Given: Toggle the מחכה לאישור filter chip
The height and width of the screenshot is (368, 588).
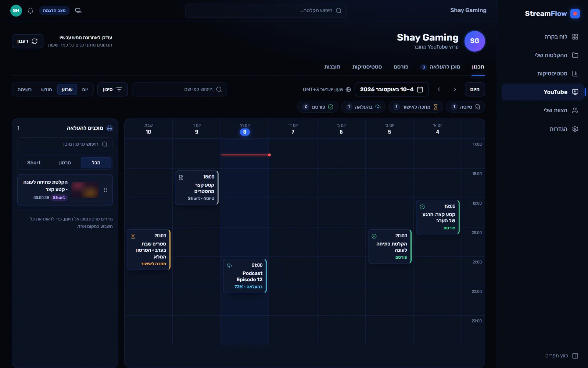Looking at the screenshot, I should click(416, 107).
